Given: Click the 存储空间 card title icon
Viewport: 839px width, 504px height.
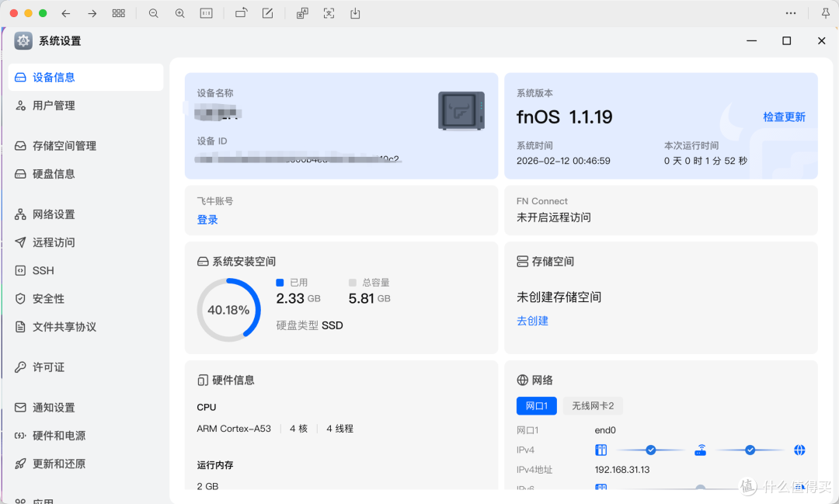Looking at the screenshot, I should pos(522,261).
